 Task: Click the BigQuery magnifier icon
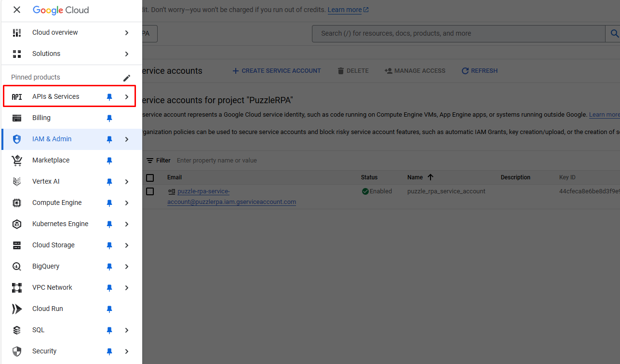click(17, 267)
